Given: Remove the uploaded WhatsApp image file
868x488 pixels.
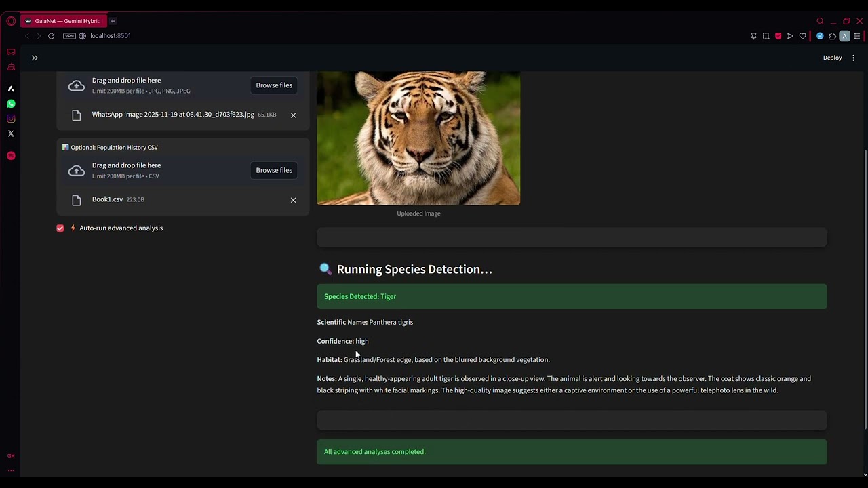Looking at the screenshot, I should (293, 115).
